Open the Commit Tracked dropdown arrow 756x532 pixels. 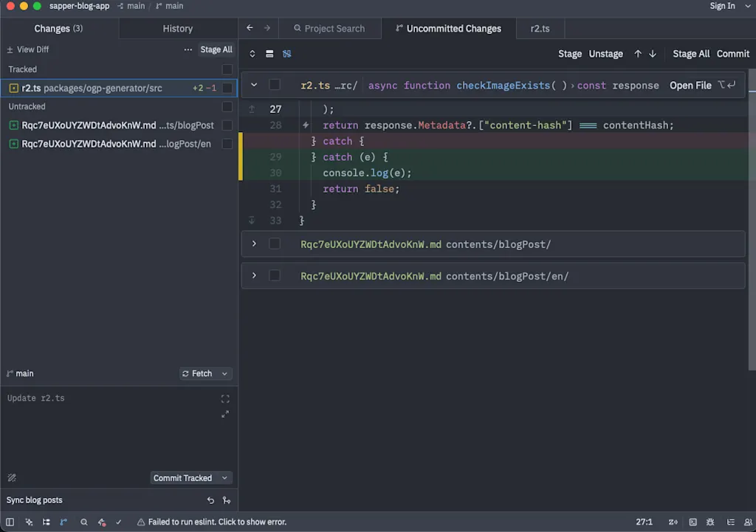224,478
